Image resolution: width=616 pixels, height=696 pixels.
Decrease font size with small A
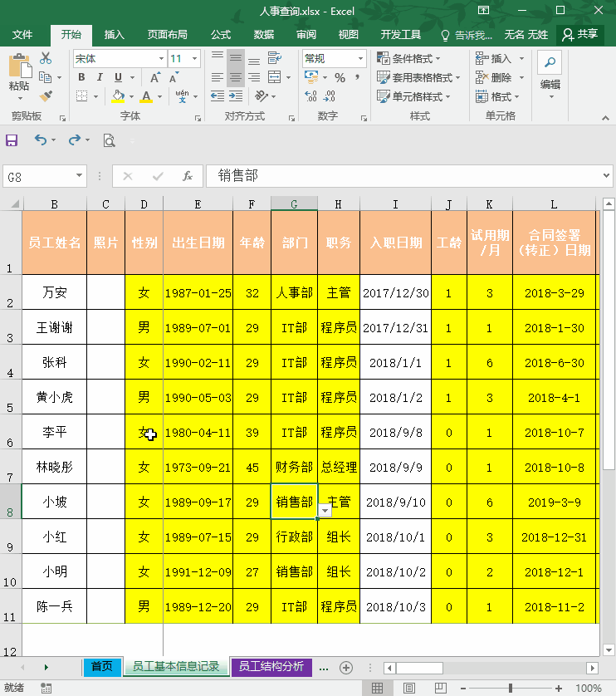tap(174, 77)
